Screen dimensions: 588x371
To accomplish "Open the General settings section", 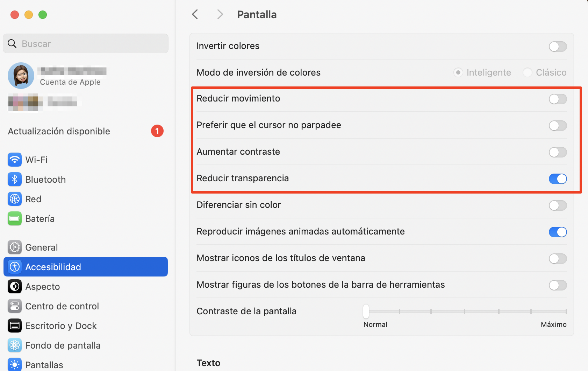I will [x=41, y=247].
